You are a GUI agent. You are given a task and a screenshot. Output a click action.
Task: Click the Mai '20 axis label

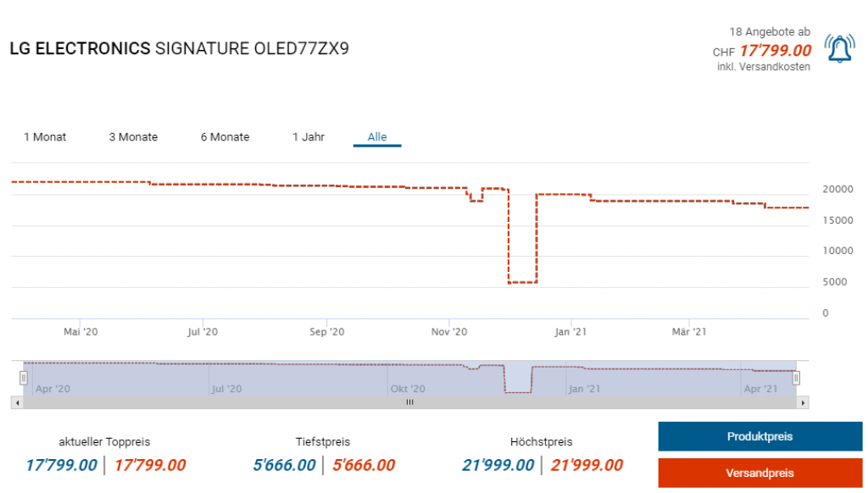click(81, 332)
